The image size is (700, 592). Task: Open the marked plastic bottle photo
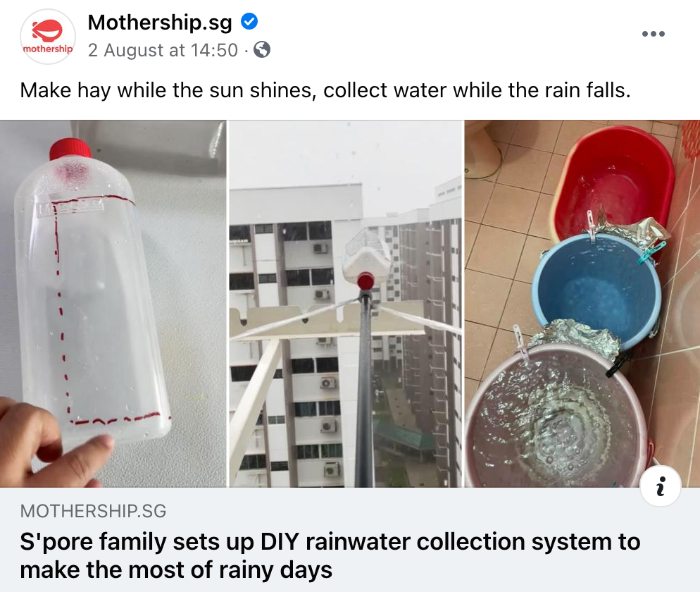click(113, 304)
